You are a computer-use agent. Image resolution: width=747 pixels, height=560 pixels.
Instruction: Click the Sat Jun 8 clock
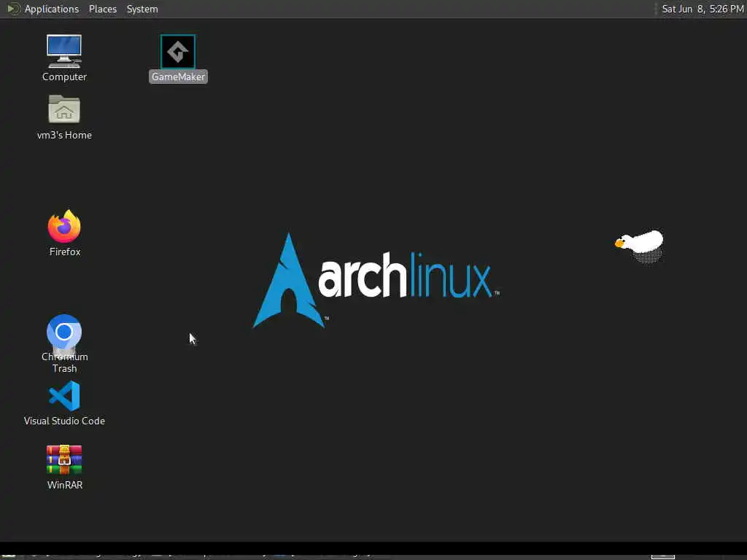[x=703, y=9]
